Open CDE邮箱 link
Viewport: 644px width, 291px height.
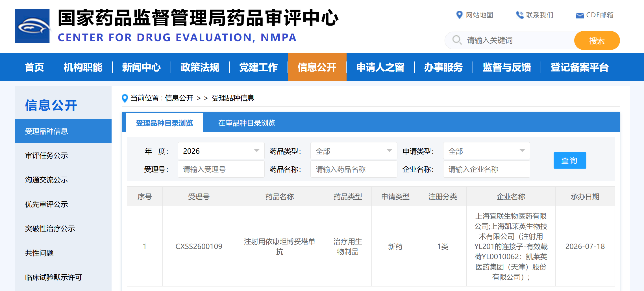600,15
